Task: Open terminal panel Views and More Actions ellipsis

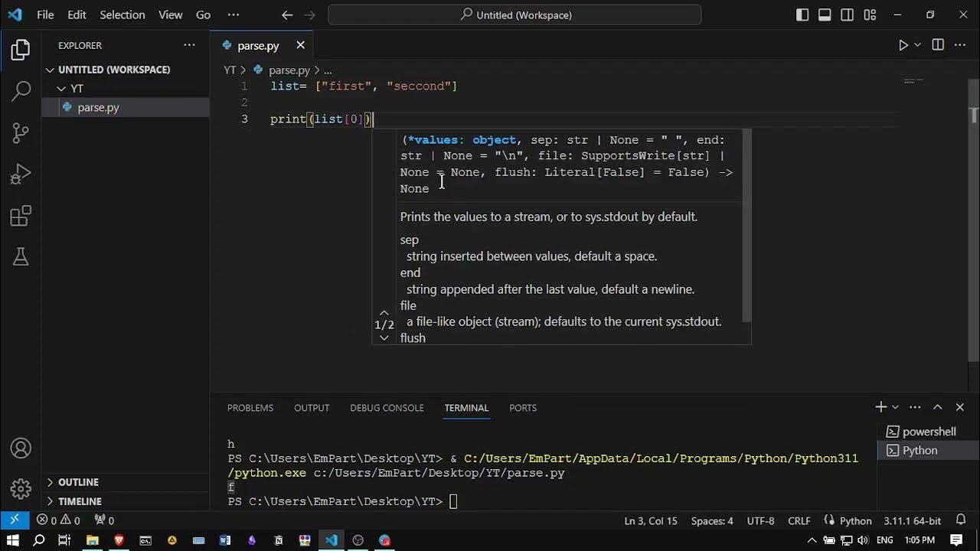Action: tap(915, 407)
